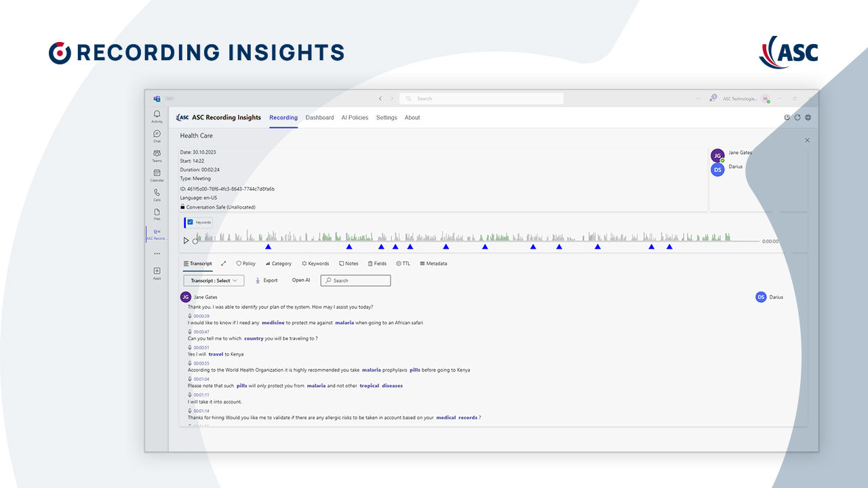This screenshot has width=868, height=488.
Task: Click the JG avatar in participants panel
Action: point(717,155)
